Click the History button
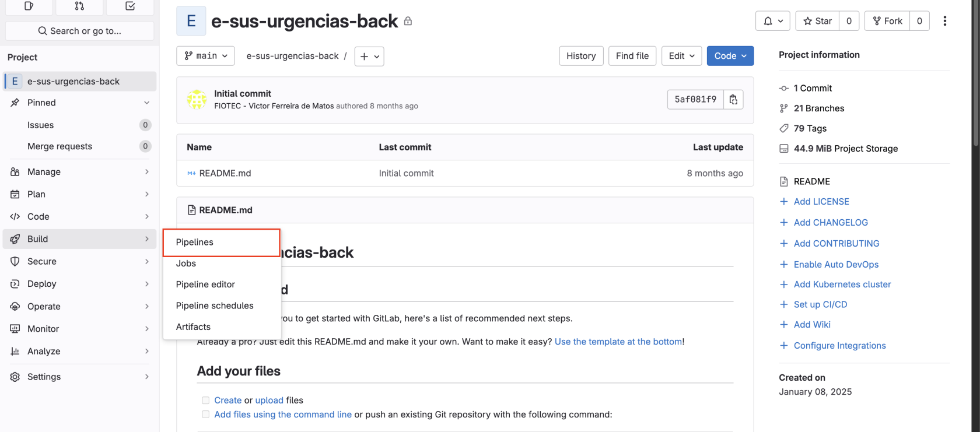Screen dimensions: 980x432 pos(581,56)
